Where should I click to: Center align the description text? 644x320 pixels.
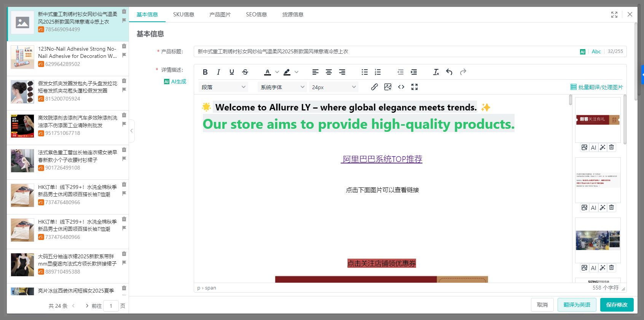pos(329,72)
